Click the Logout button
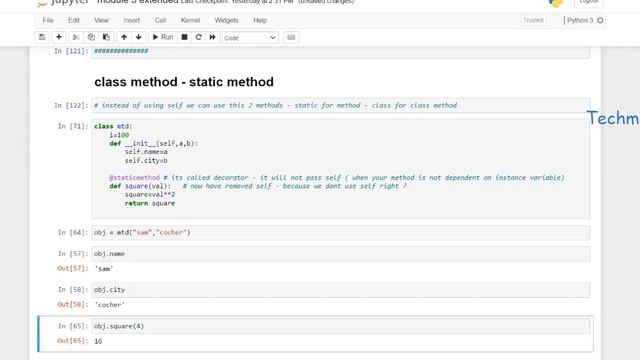The height and width of the screenshot is (360, 640). (x=589, y=2)
